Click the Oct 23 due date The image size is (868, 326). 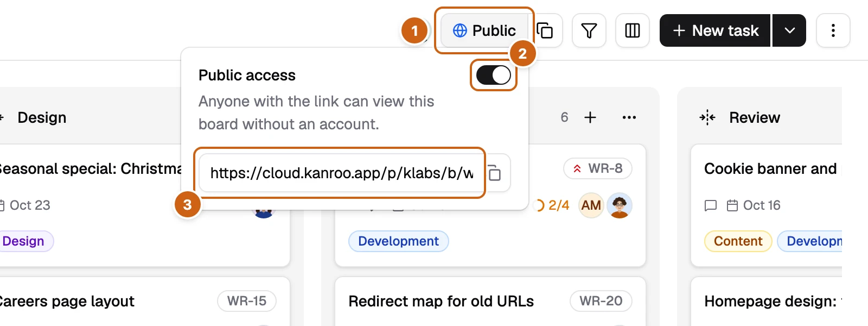25,205
